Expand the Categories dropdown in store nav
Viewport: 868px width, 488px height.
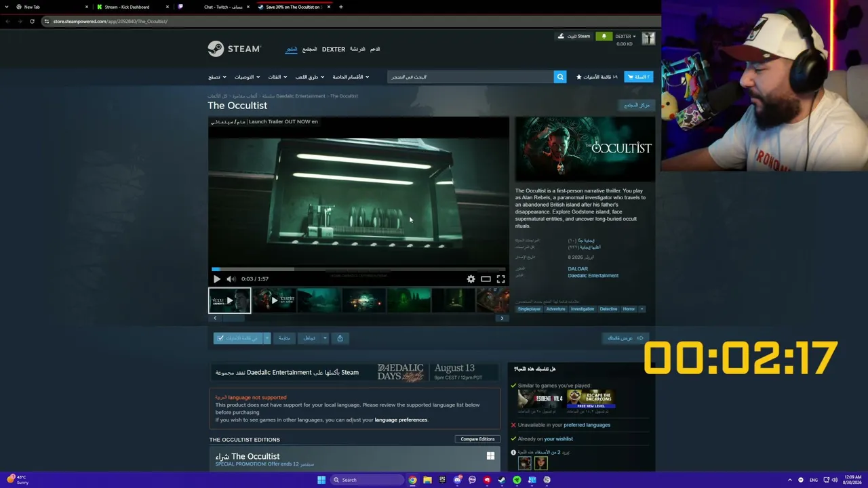pos(277,77)
